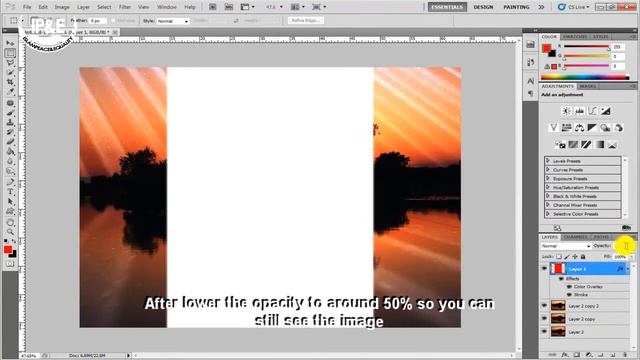This screenshot has height=360, width=640.
Task: Expand Selective Color Presets
Action: click(x=548, y=213)
